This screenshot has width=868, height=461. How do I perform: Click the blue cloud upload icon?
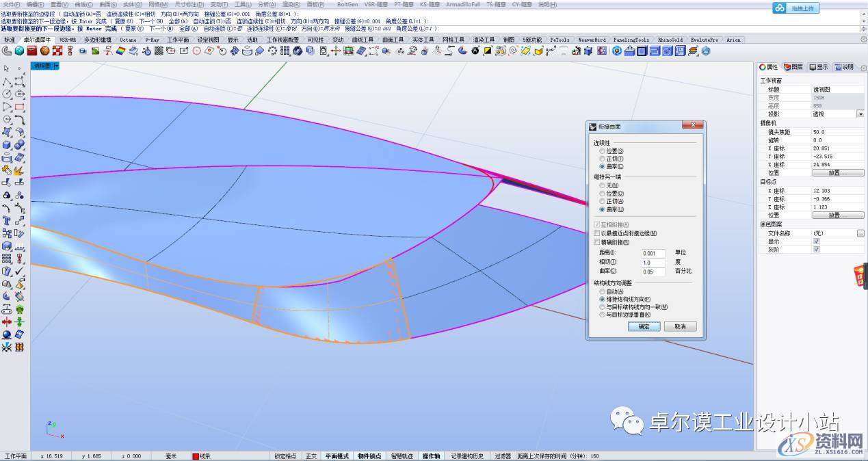pos(780,8)
